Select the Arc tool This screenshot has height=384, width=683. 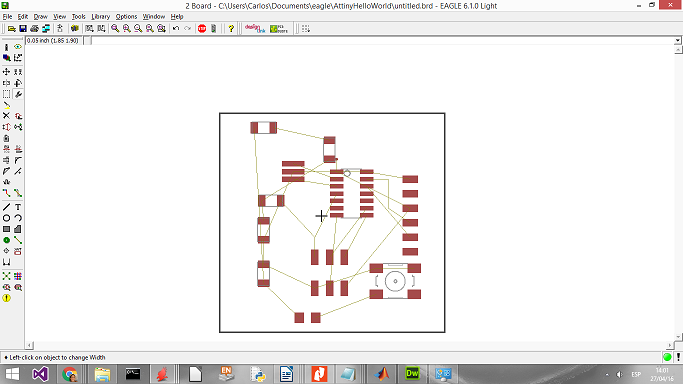tap(18, 218)
